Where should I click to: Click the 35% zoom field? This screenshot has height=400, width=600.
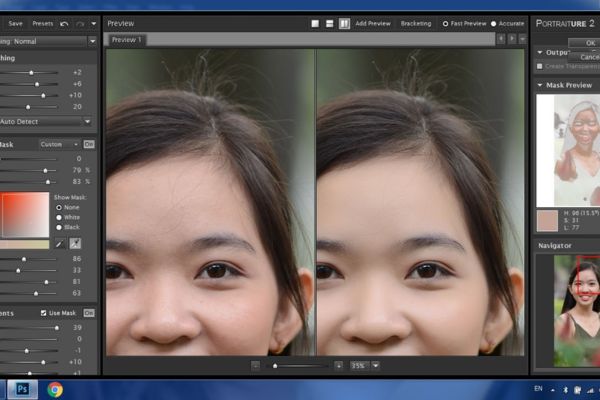(x=359, y=366)
